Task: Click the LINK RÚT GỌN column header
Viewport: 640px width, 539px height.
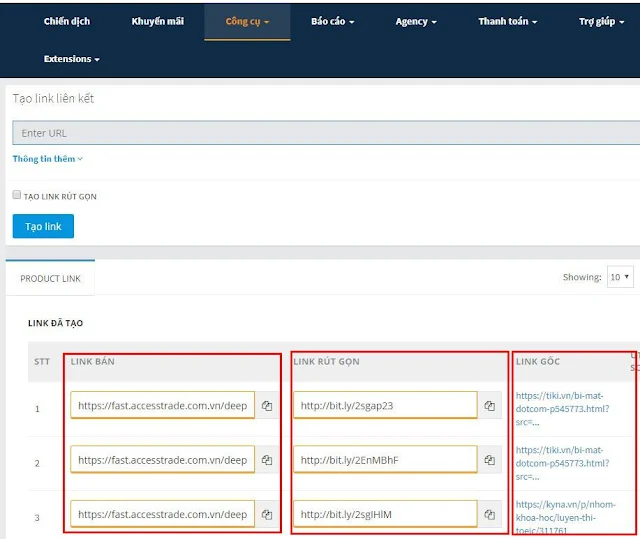Action: tap(327, 362)
